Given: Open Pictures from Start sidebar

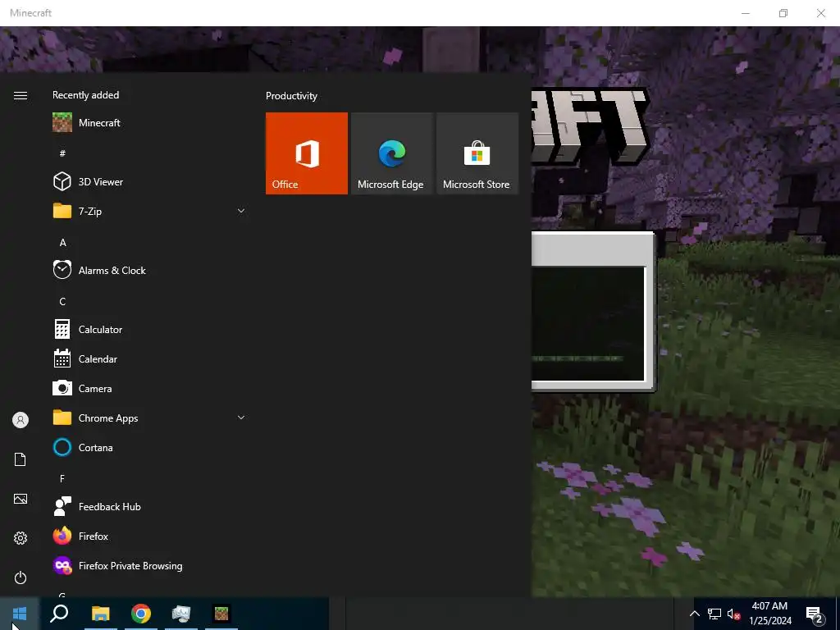Looking at the screenshot, I should (21, 499).
